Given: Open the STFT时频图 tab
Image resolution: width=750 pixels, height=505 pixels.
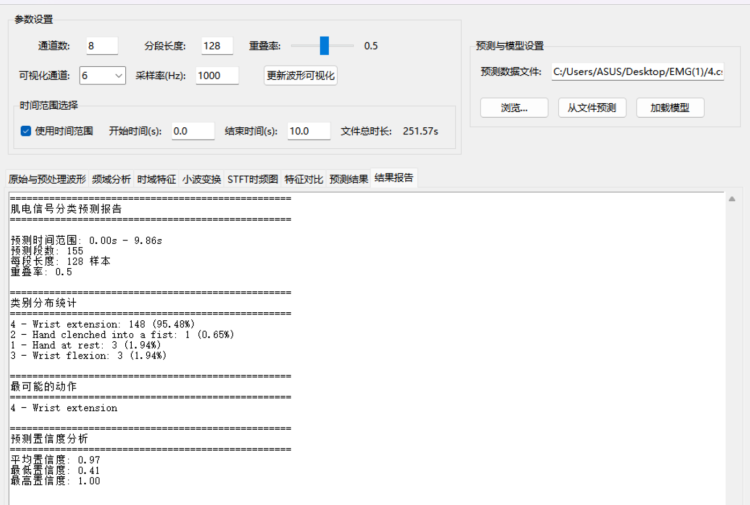Looking at the screenshot, I should 253,180.
